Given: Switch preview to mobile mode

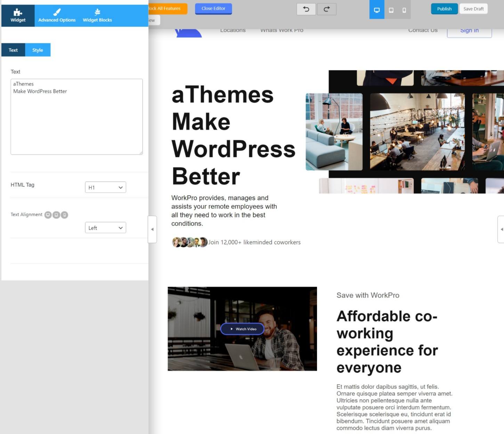Looking at the screenshot, I should tap(404, 10).
